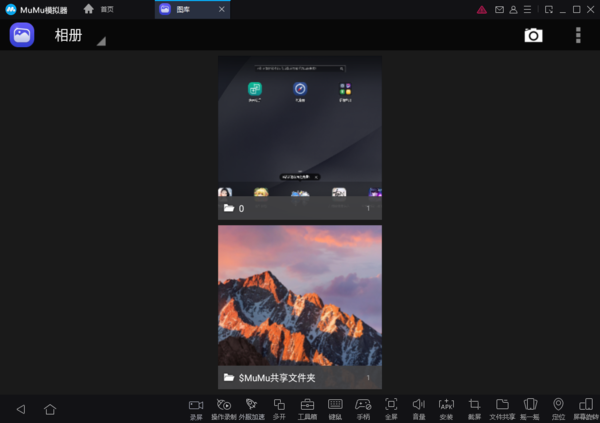Viewport: 600px width, 423px height.
Task: Open keyboard mapping (键鼠) settings
Action: click(335, 406)
